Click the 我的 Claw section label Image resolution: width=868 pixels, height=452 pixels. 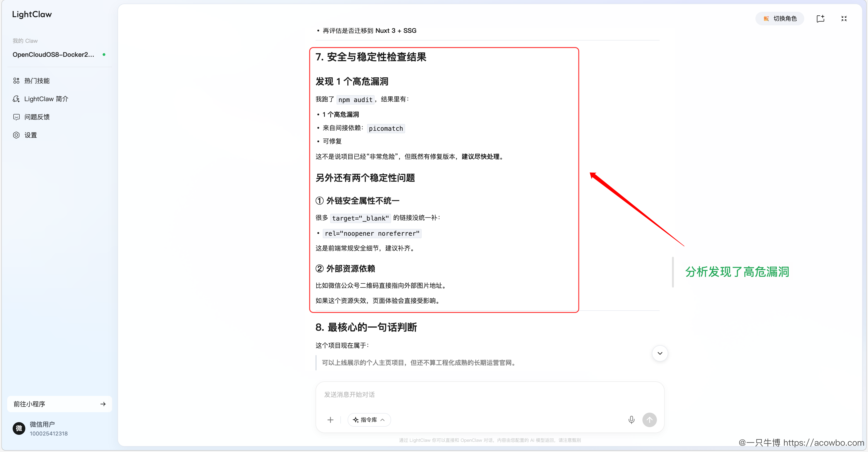tap(25, 41)
